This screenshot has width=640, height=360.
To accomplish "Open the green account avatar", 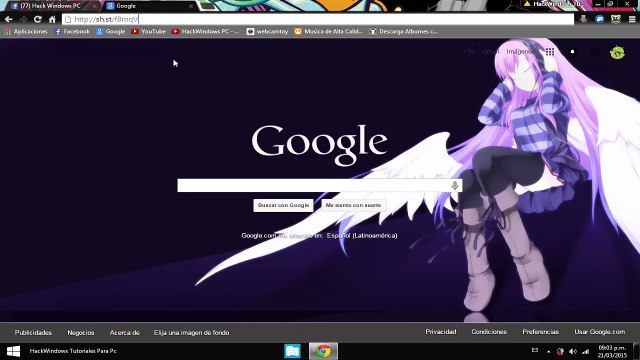I will coord(617,52).
